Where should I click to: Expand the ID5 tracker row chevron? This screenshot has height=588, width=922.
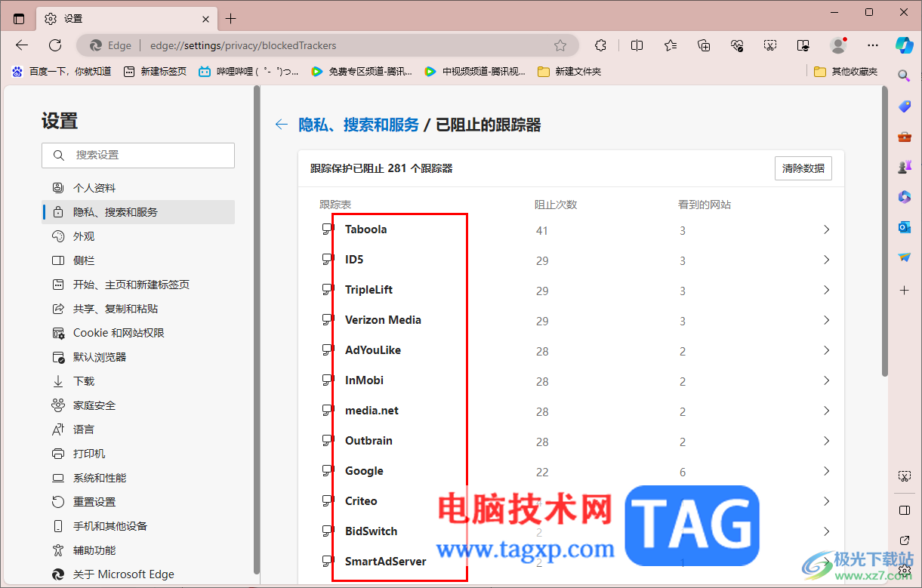click(x=826, y=260)
